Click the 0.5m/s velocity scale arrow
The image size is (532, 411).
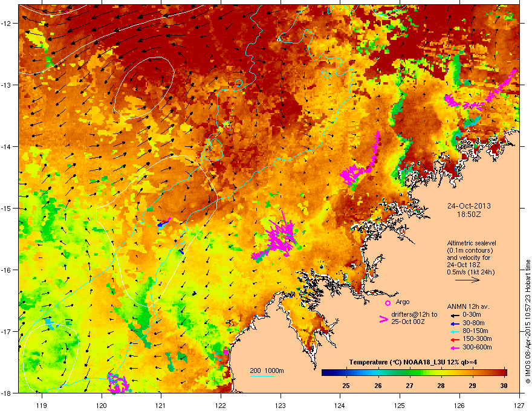click(x=467, y=280)
